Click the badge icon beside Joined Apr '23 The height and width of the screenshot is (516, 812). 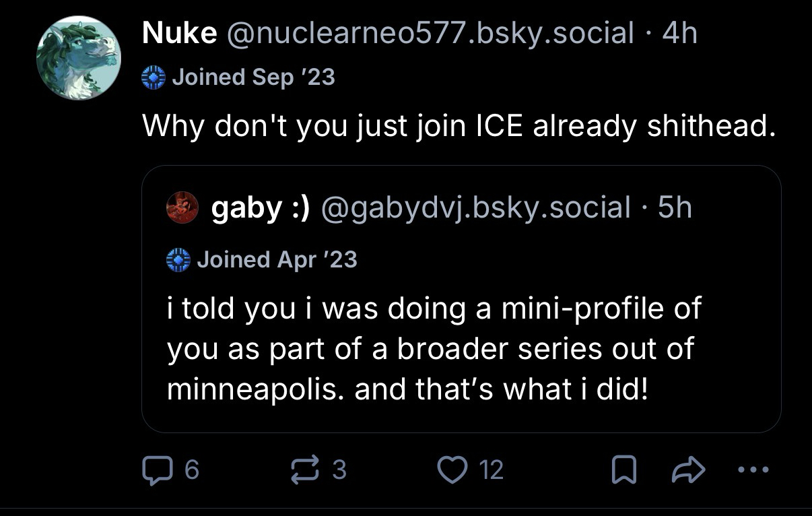click(178, 259)
